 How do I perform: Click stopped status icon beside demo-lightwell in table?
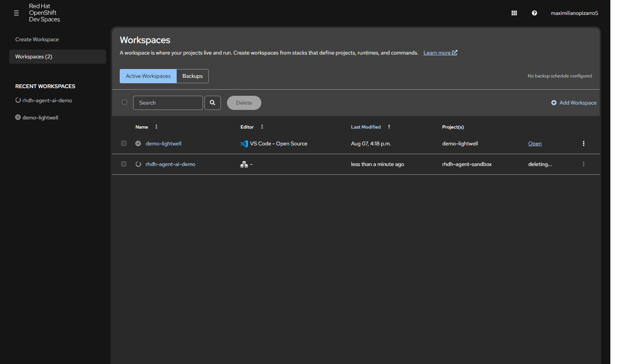pyautogui.click(x=138, y=143)
